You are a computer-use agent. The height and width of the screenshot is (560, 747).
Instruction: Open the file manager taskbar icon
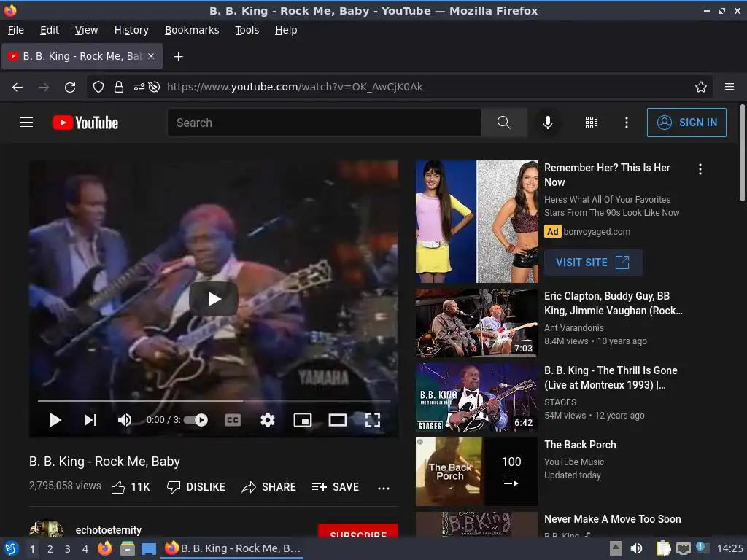click(127, 548)
